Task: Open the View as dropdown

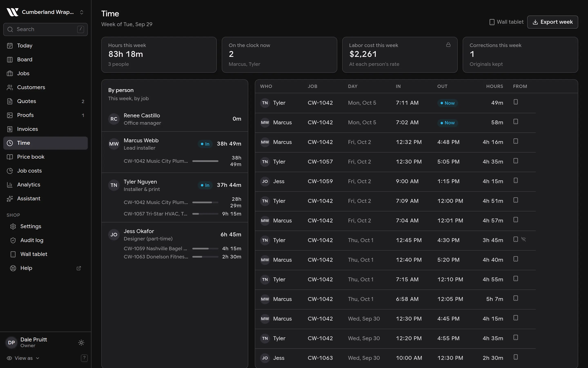Action: pyautogui.click(x=23, y=358)
